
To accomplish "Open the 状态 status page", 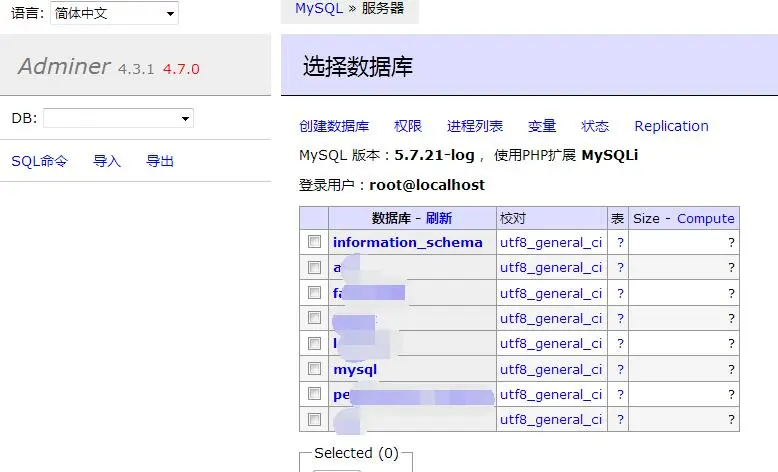I will tap(595, 126).
